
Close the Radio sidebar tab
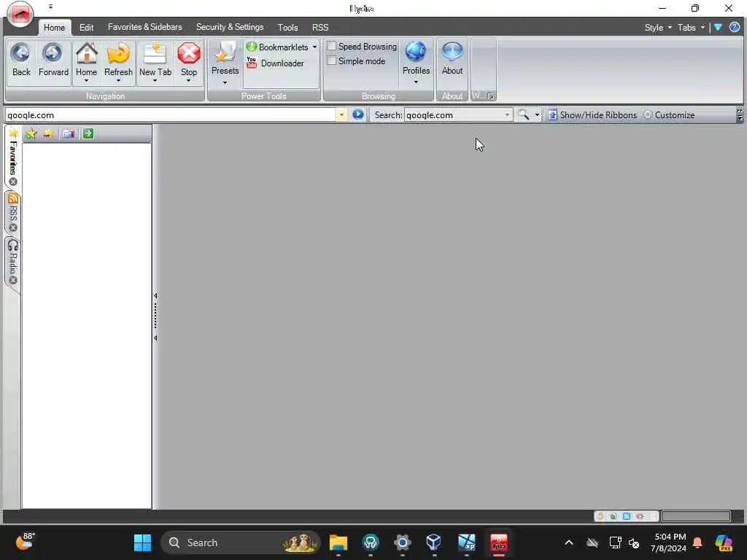(13, 280)
